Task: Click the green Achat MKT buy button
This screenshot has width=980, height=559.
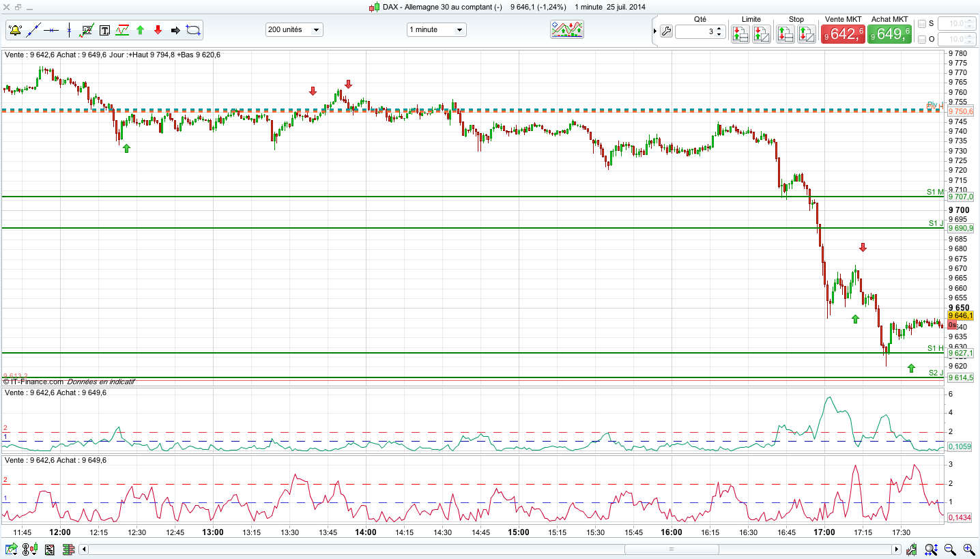Action: click(889, 33)
